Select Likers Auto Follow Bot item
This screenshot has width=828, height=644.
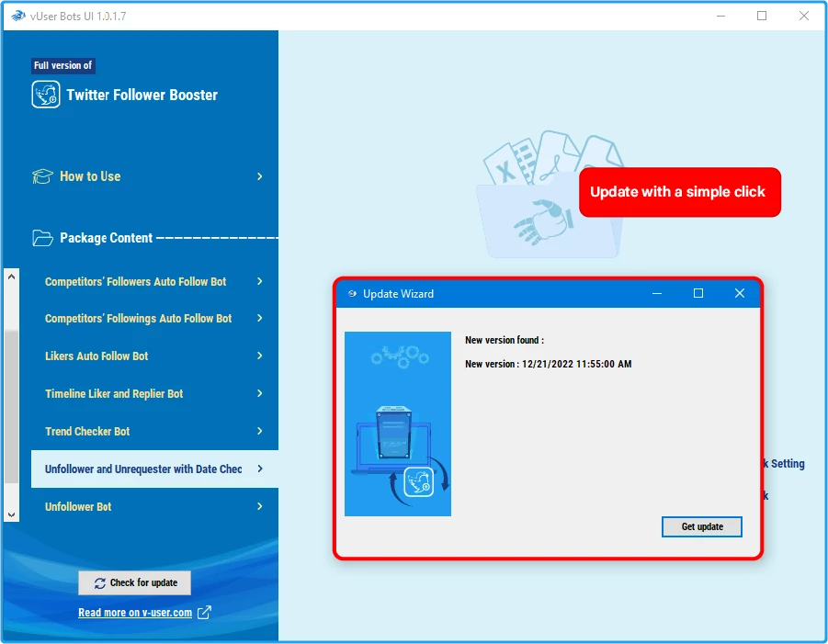(x=154, y=356)
